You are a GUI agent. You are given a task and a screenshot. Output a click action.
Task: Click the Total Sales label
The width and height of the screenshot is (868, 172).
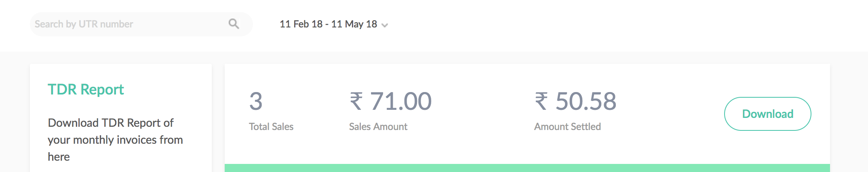point(271,127)
